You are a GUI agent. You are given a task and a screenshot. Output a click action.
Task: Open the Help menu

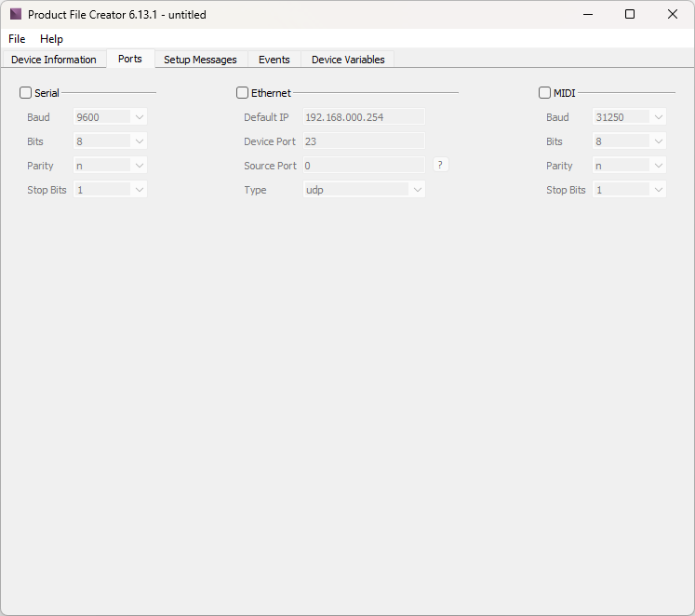pos(51,39)
